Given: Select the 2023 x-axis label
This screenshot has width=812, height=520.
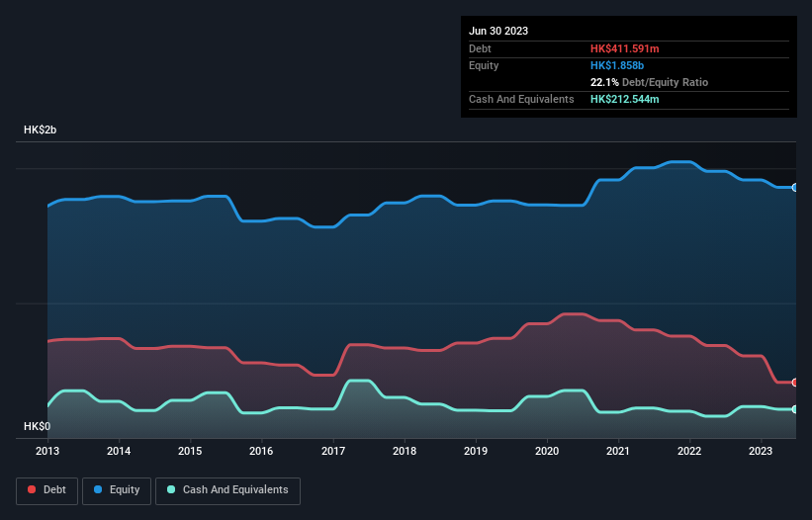Looking at the screenshot, I should point(761,451).
